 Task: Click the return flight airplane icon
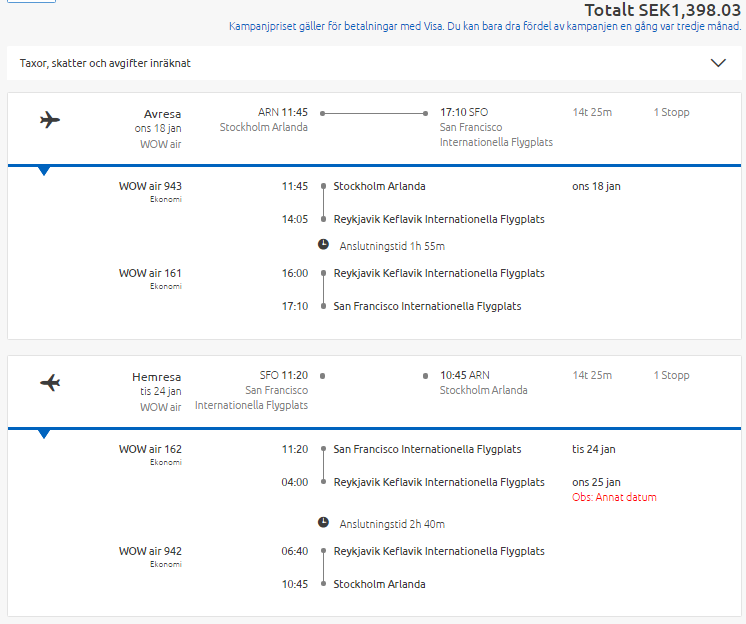pyautogui.click(x=50, y=382)
